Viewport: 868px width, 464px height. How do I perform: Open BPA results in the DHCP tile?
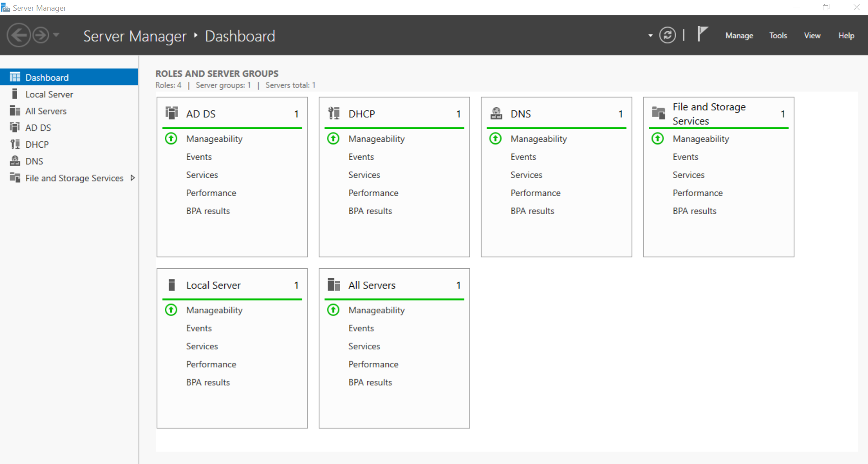point(370,211)
